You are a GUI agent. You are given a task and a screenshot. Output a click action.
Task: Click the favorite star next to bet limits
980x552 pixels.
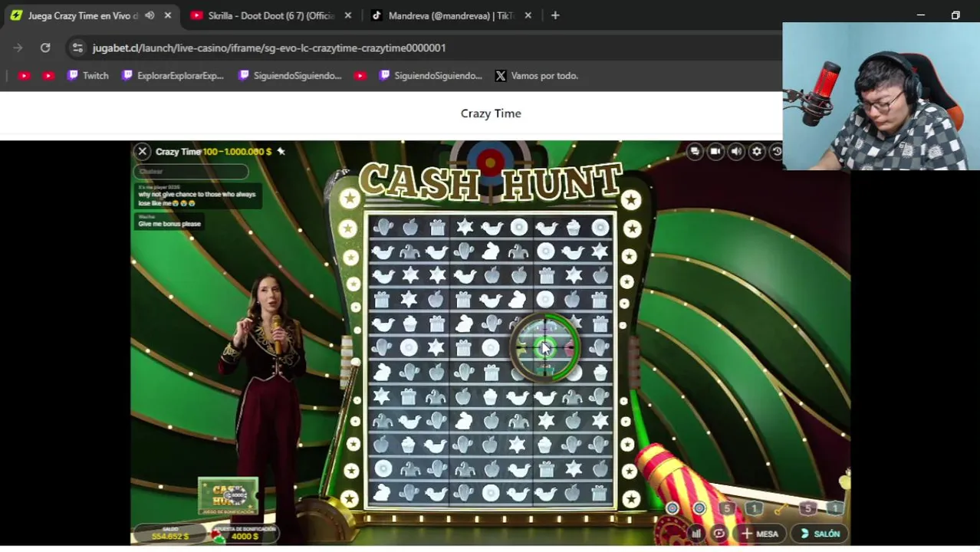pyautogui.click(x=281, y=152)
